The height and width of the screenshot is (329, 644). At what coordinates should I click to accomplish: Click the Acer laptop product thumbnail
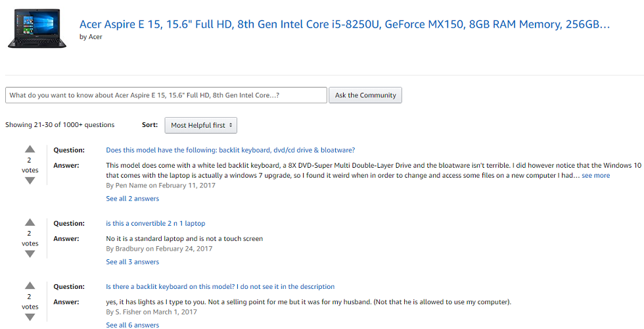(x=37, y=28)
